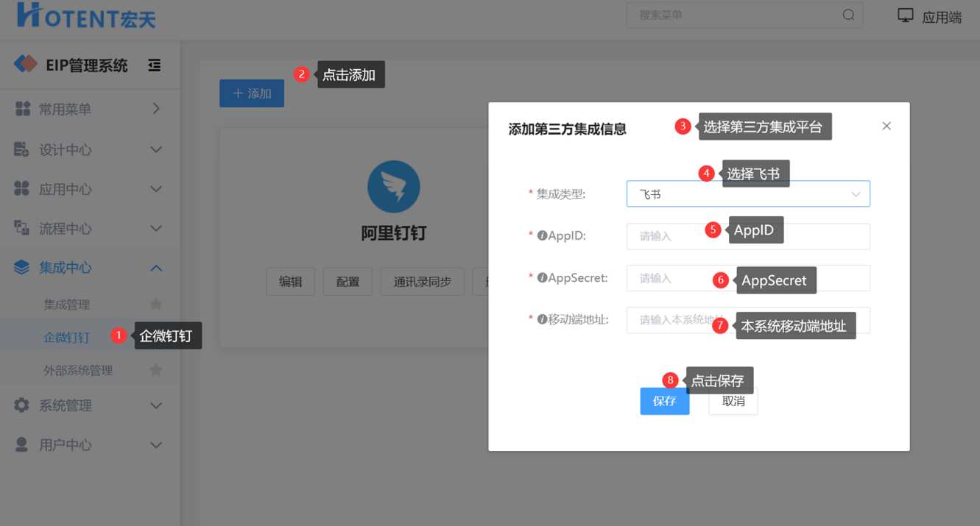Click the 应用端 link
This screenshot has height=526, width=980.
coord(942,17)
